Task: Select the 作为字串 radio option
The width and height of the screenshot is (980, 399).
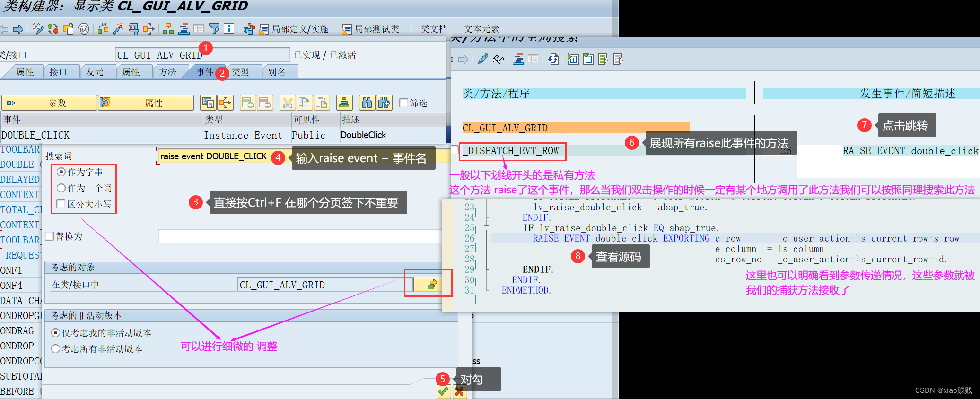Action: pyautogui.click(x=61, y=172)
